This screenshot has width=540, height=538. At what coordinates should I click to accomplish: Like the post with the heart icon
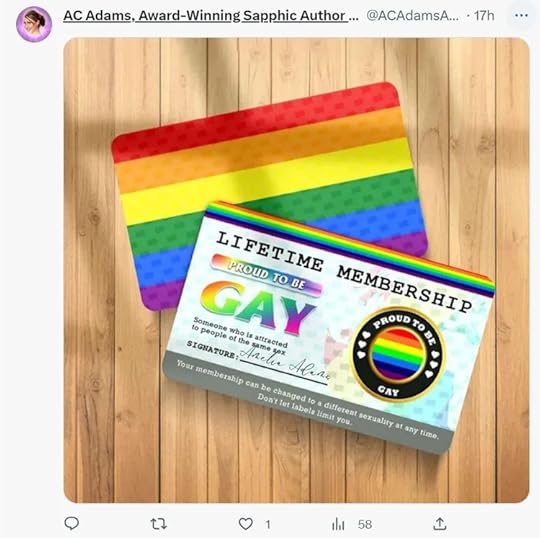point(246,524)
